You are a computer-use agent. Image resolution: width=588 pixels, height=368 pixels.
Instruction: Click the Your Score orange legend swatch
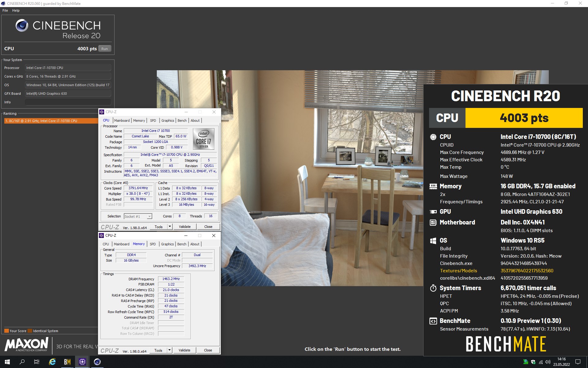click(6, 331)
